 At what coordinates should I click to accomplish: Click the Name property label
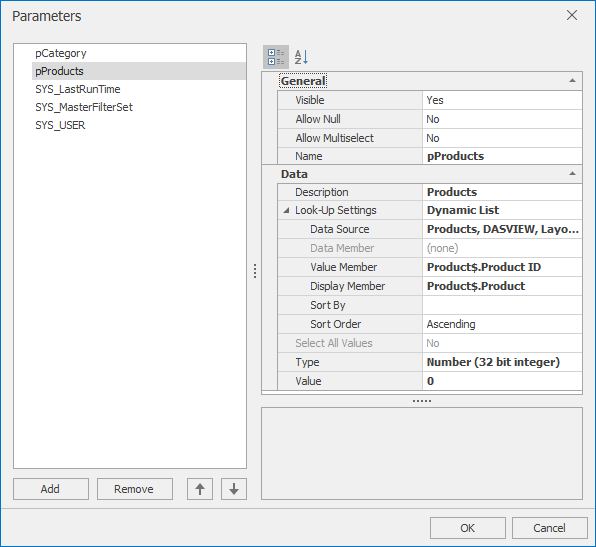click(x=309, y=156)
